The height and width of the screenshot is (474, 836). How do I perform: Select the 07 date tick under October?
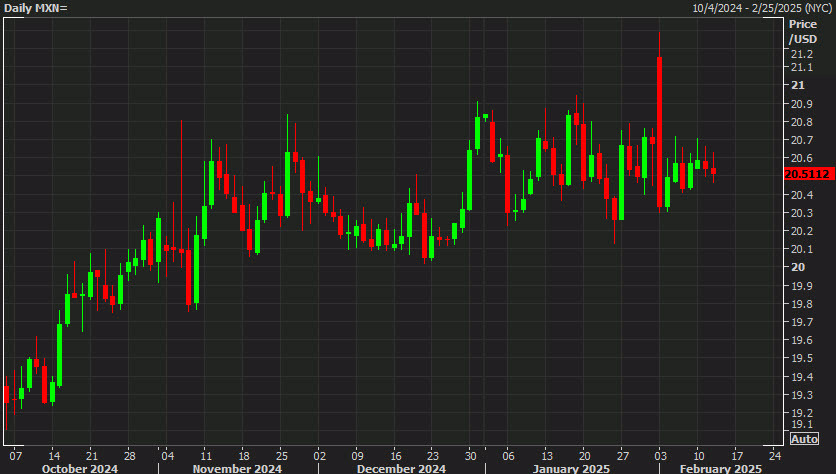coord(16,456)
